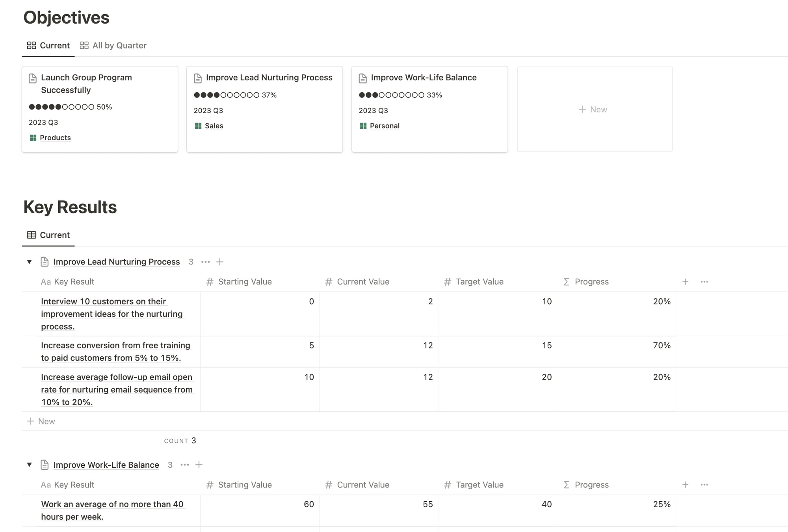Screen dimensions: 788x532
Task: Select the Current tab under Key Results
Action: (x=48, y=235)
